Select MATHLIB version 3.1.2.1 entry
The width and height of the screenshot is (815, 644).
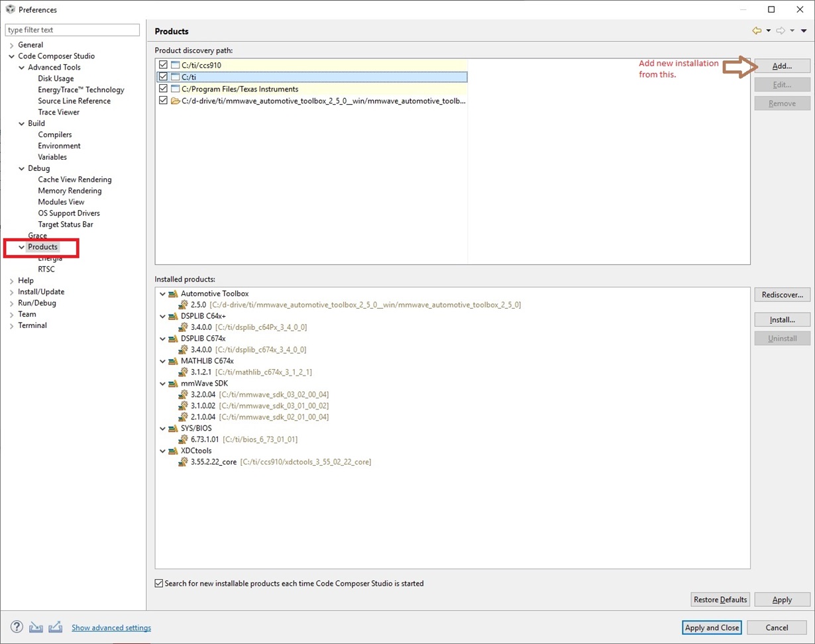coord(251,372)
